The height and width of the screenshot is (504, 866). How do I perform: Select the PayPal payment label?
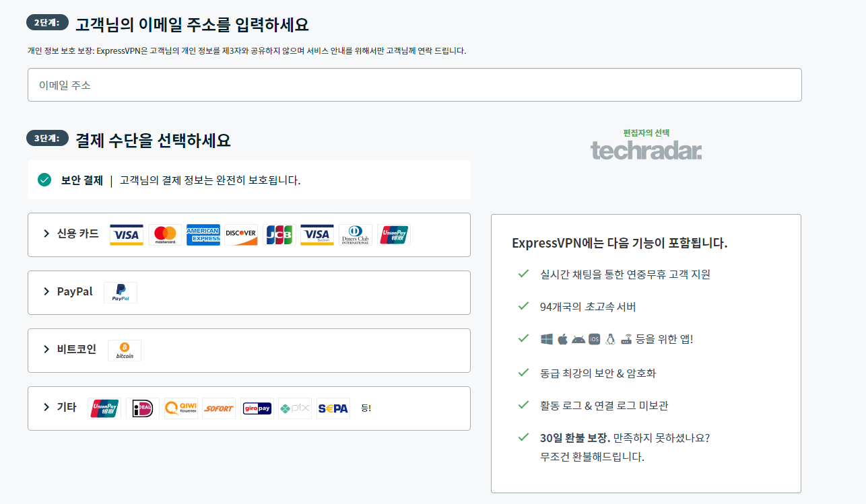[75, 291]
